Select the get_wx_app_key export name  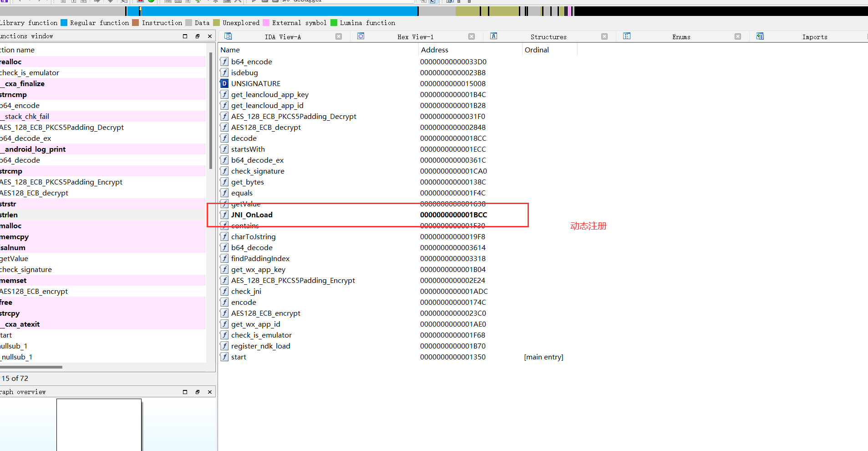coord(258,269)
